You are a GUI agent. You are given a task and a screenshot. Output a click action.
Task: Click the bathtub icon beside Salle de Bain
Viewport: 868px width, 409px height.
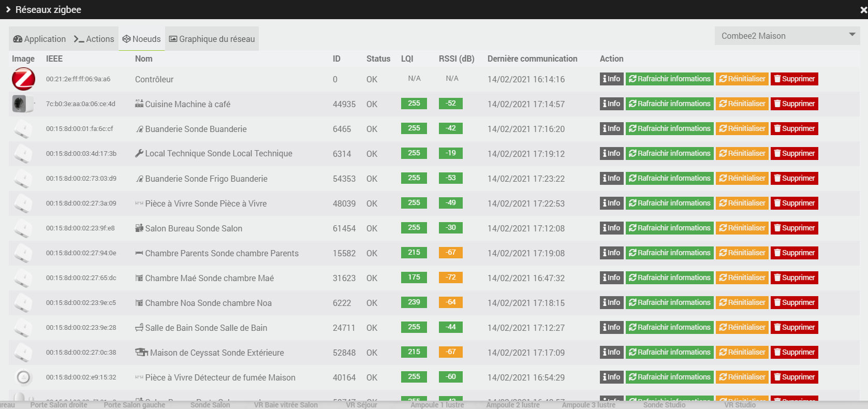click(x=139, y=328)
